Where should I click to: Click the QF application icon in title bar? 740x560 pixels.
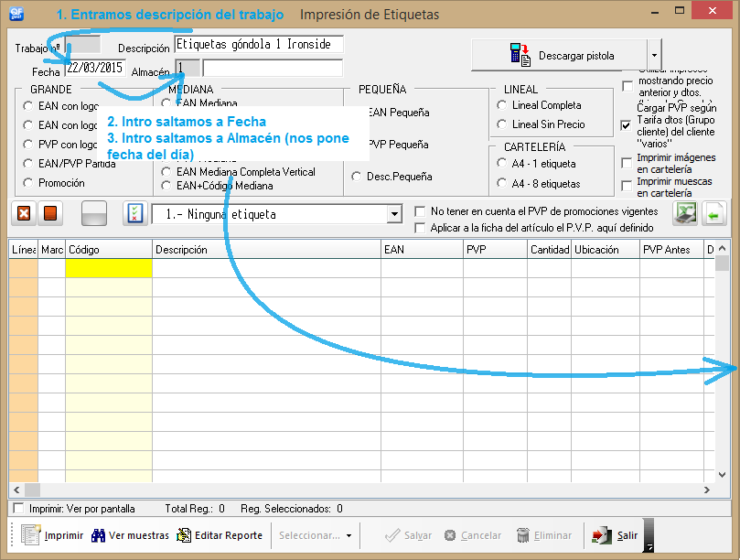coord(16,13)
